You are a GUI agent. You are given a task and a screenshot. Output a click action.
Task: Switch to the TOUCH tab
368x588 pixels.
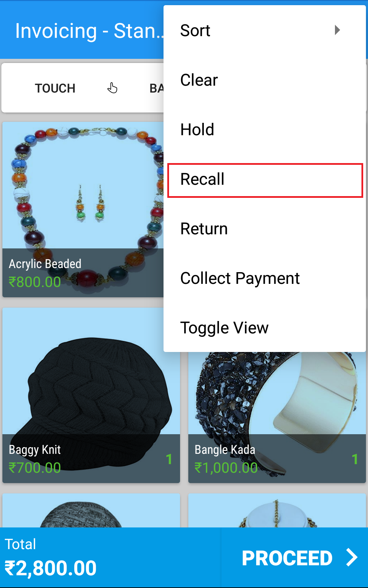tap(55, 88)
